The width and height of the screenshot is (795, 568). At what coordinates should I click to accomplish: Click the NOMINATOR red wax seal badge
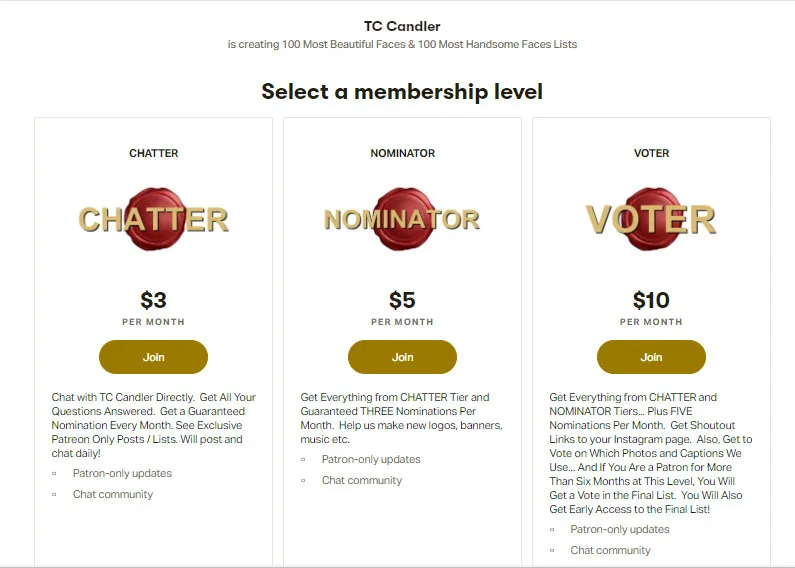coord(402,218)
